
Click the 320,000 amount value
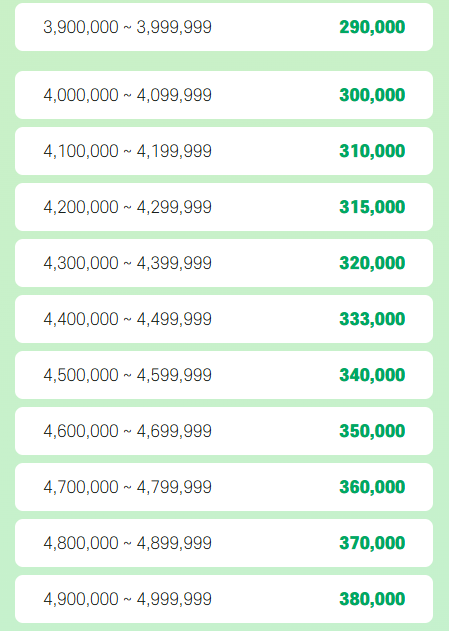[x=372, y=263]
